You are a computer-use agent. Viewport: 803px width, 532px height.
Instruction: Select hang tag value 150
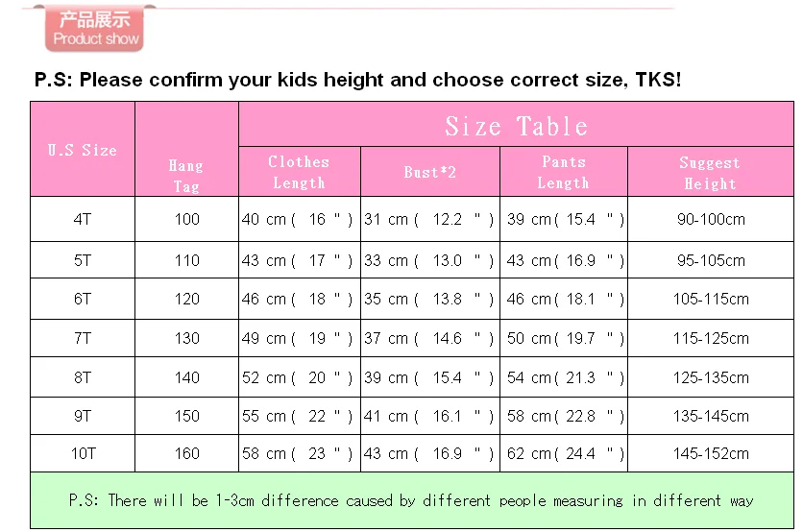[x=186, y=416]
